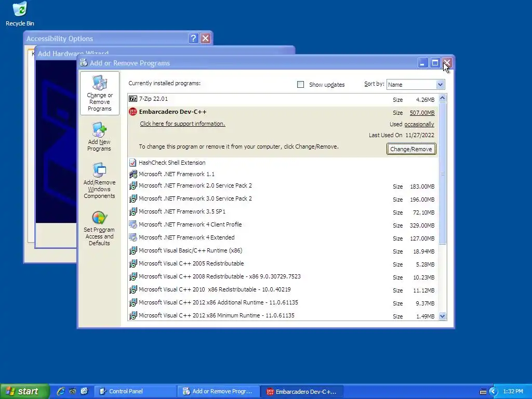Select Microsoft Visual Basic/C++ Runtime (x86)

(283, 251)
